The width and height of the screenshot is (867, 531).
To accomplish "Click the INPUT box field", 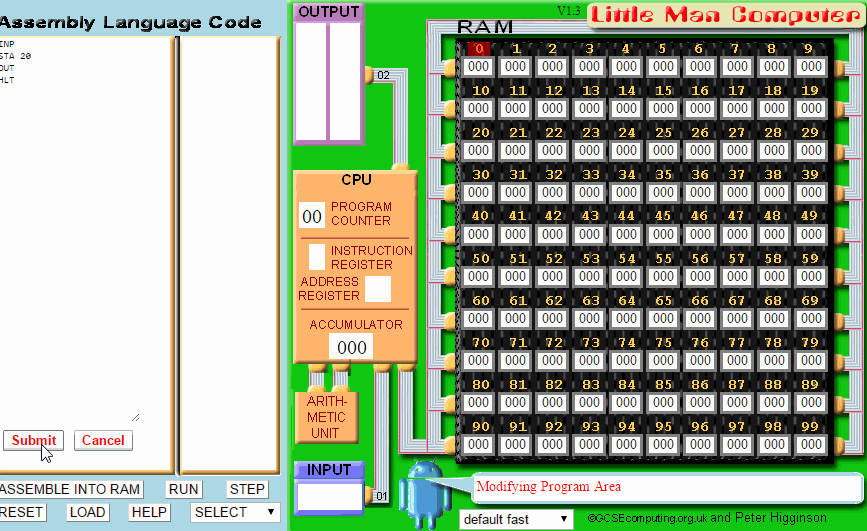I will 329,496.
